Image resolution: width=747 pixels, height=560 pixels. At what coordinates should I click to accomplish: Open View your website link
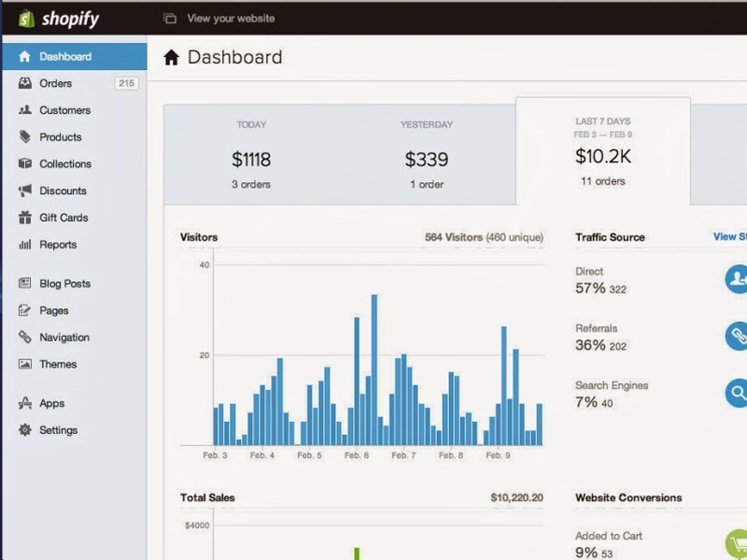pyautogui.click(x=231, y=19)
